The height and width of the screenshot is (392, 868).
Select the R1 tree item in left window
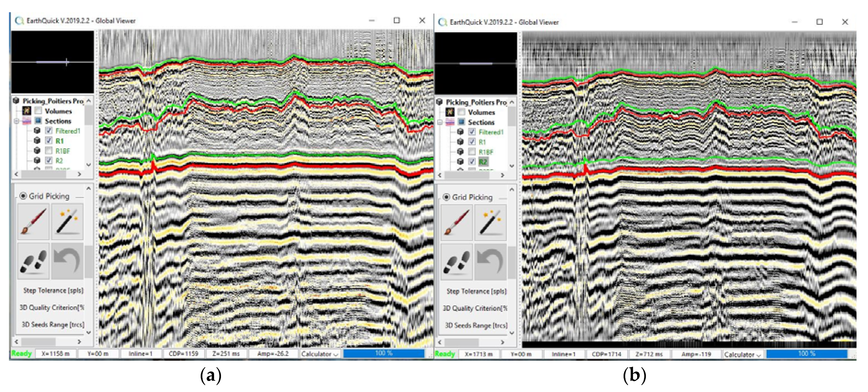pyautogui.click(x=60, y=141)
